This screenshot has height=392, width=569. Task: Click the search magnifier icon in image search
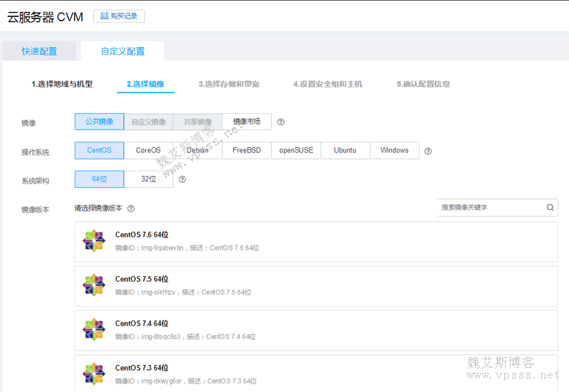coord(550,208)
